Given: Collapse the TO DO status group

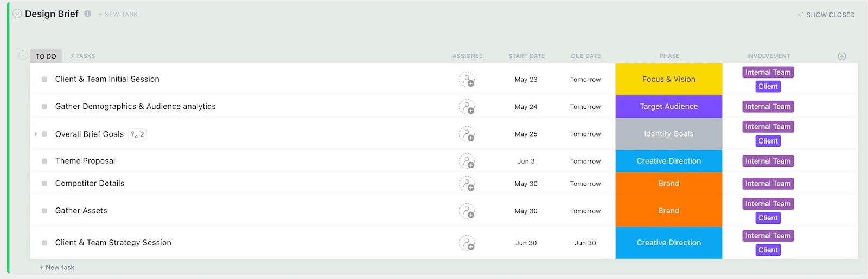Looking at the screenshot, I should click(23, 55).
